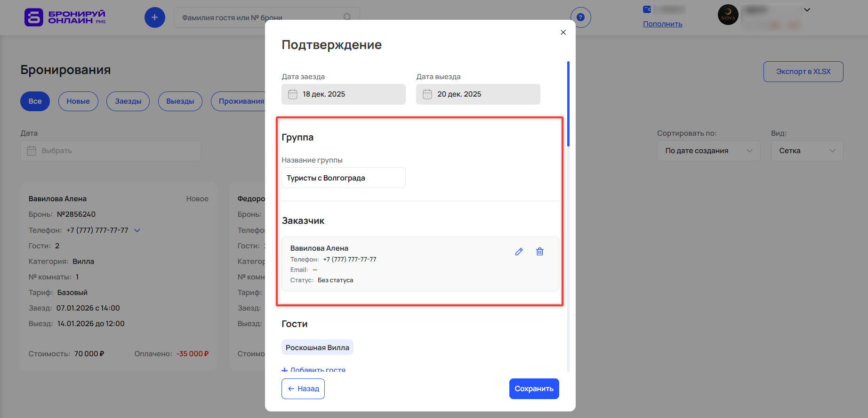Screen dimensions: 868x418
Task: Click the trash icon to delete customer
Action: pyautogui.click(x=540, y=252)
